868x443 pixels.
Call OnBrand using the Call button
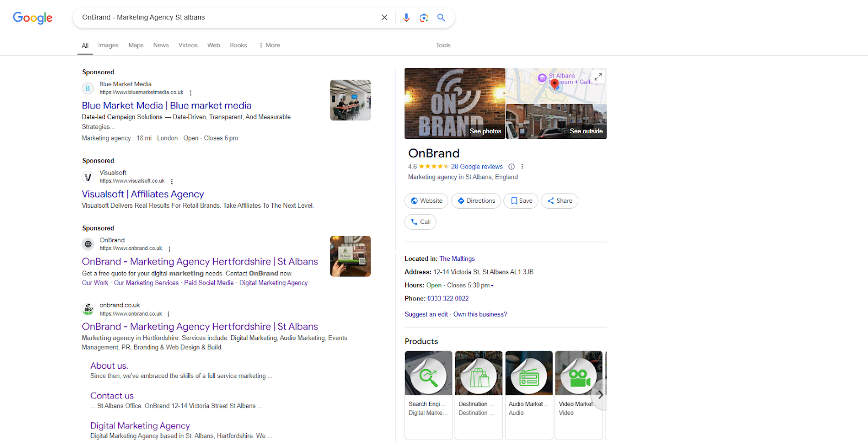[420, 222]
